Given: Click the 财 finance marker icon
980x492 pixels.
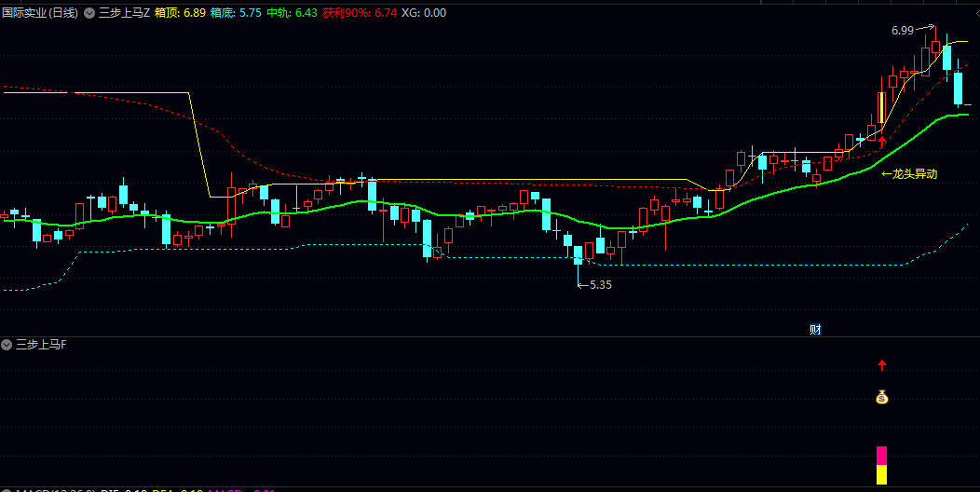Looking at the screenshot, I should [x=815, y=330].
